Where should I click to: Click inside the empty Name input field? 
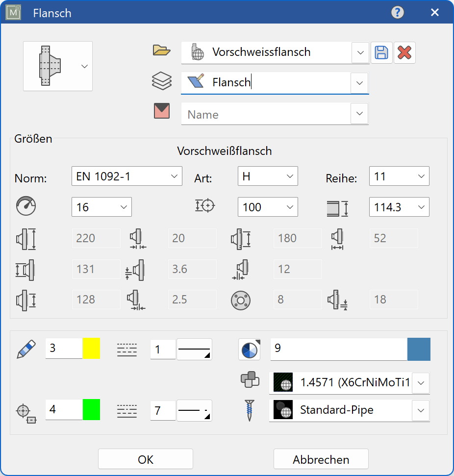click(265, 114)
